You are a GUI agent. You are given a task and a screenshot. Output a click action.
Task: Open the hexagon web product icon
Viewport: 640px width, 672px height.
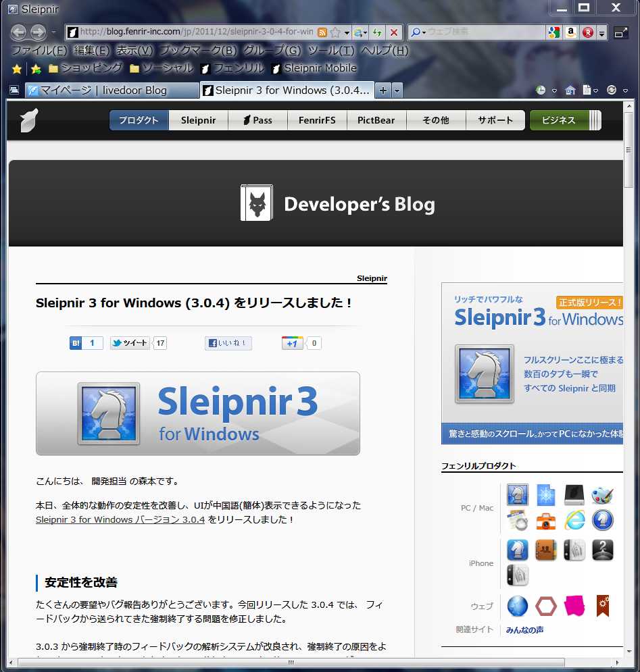pyautogui.click(x=545, y=606)
